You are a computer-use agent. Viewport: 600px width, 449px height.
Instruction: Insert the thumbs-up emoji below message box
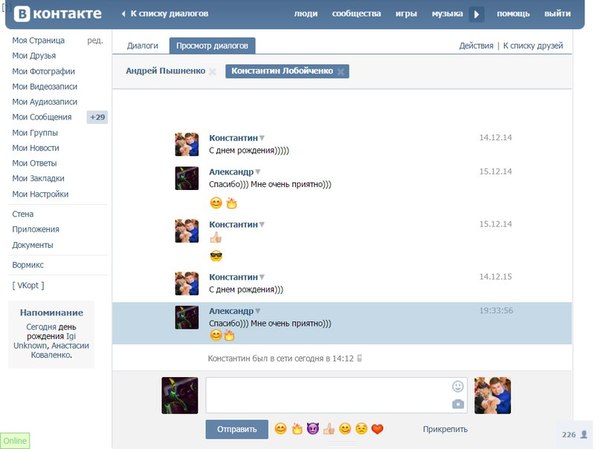[327, 429]
